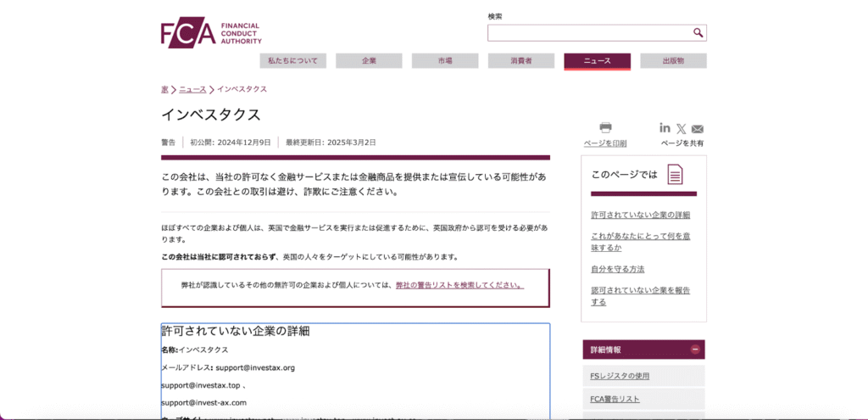Jump to 自分を守る方法 link
Image resolution: width=868 pixels, height=420 pixels.
coord(618,269)
